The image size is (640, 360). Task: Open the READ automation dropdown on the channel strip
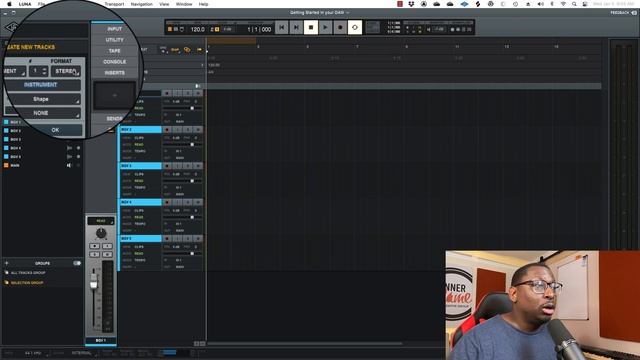(101, 221)
